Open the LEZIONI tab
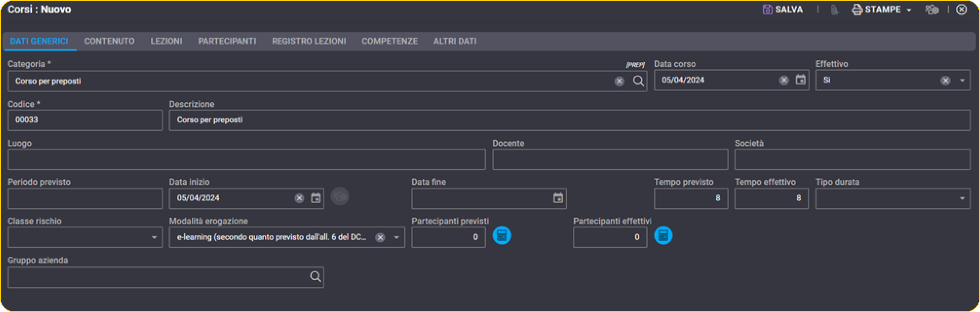Image resolution: width=980 pixels, height=312 pixels. pos(166,41)
